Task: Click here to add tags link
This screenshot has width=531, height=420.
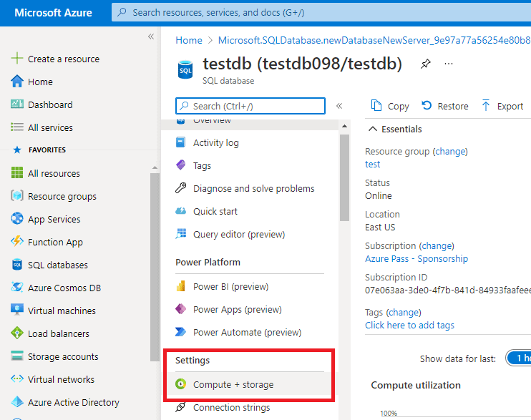Action: coord(409,325)
